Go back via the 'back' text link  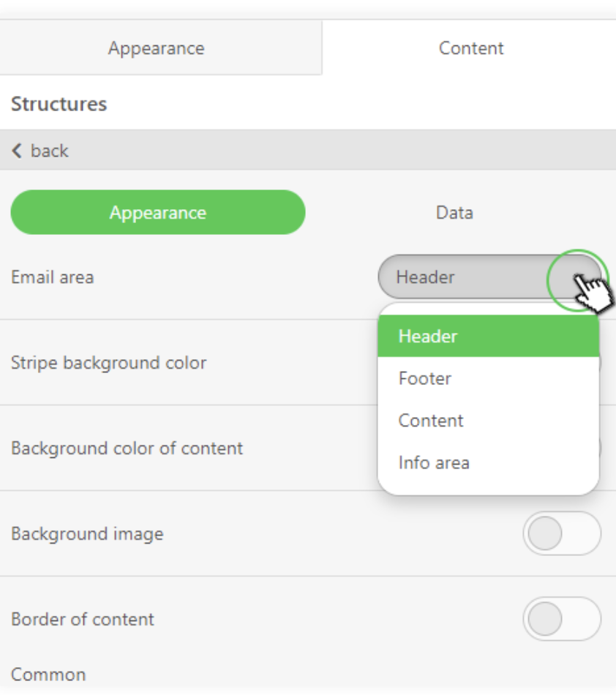coord(49,151)
